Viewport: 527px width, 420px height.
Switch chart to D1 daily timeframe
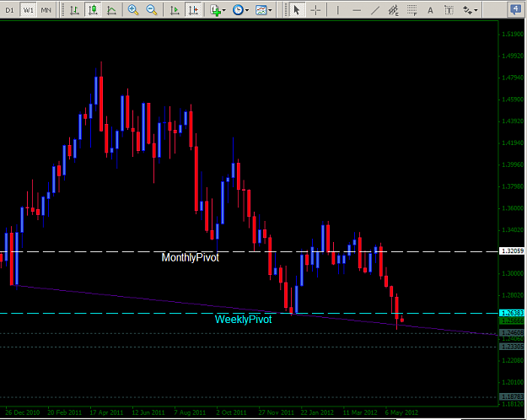[x=9, y=10]
